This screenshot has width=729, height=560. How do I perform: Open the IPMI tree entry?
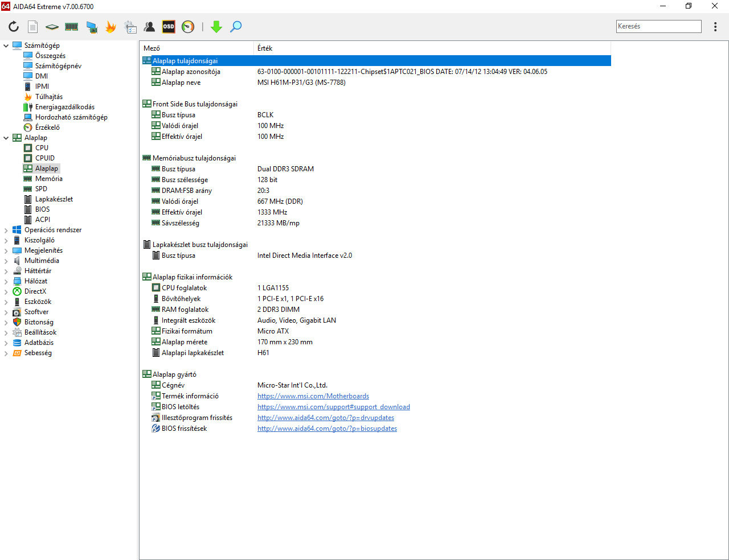[x=42, y=87]
